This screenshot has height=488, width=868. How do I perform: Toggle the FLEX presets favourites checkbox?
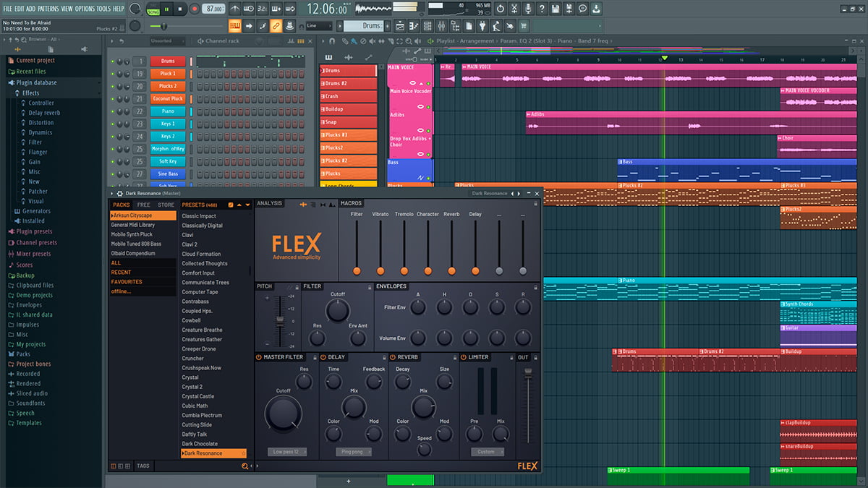tap(231, 205)
